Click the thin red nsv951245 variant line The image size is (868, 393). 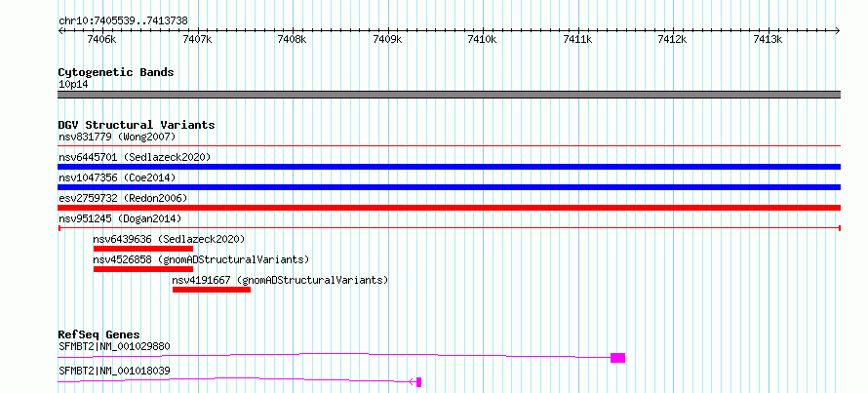[x=449, y=228]
